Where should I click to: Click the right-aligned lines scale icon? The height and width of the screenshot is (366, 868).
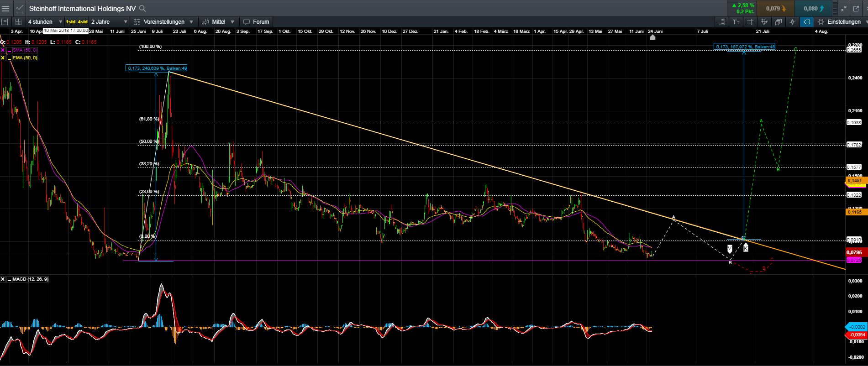coord(722,21)
